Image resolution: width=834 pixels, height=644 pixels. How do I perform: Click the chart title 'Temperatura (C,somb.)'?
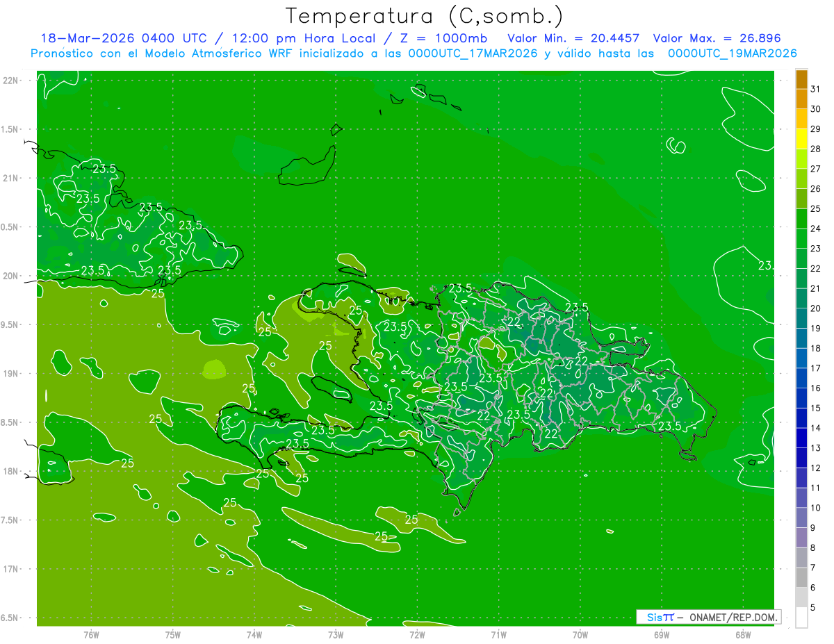coord(425,16)
